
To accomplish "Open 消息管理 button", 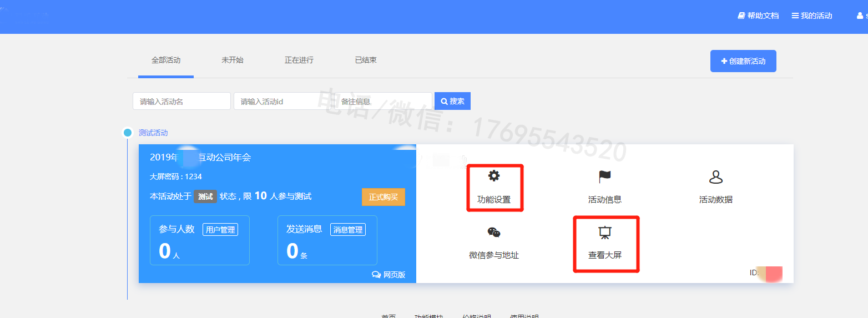I will pos(348,230).
